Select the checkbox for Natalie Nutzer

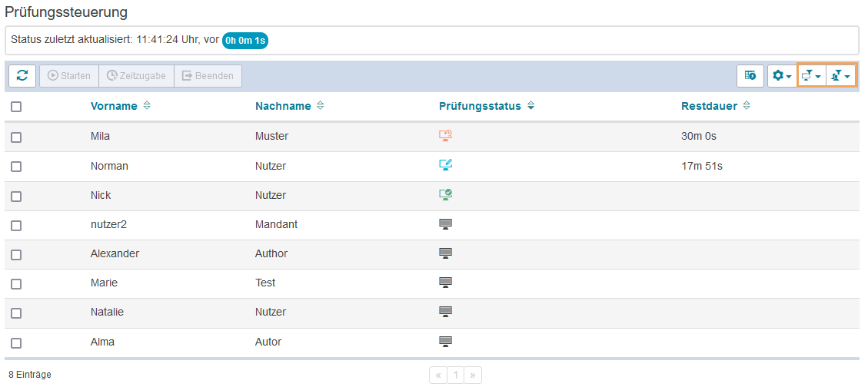click(x=16, y=313)
